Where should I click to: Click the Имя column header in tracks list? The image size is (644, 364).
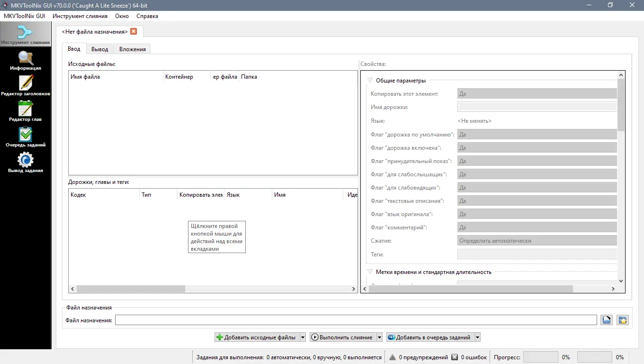(307, 195)
